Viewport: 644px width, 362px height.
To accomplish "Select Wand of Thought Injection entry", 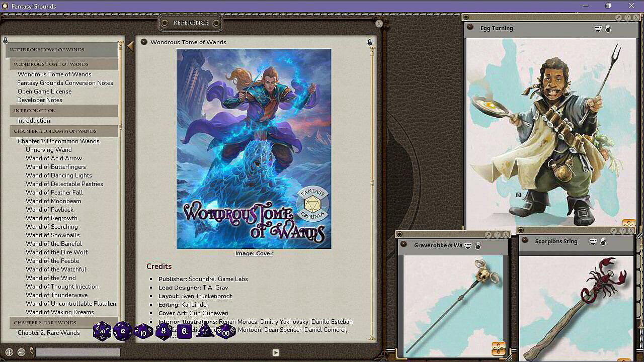I will coord(62,287).
